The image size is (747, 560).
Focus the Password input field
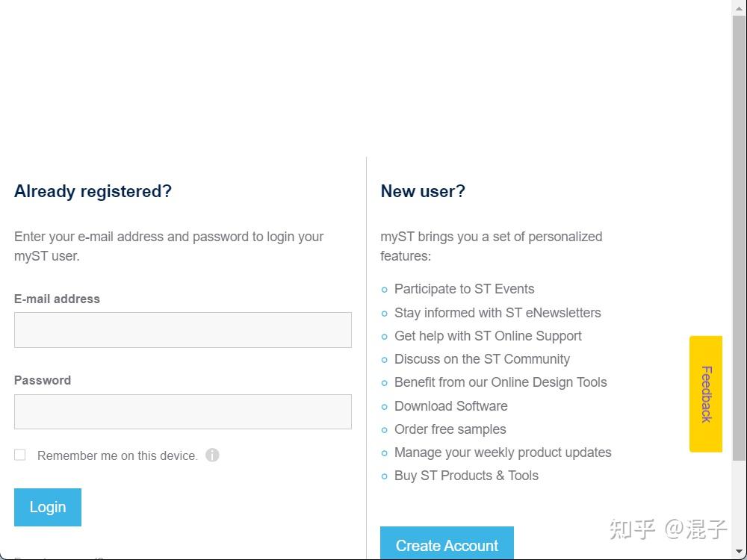tap(182, 411)
